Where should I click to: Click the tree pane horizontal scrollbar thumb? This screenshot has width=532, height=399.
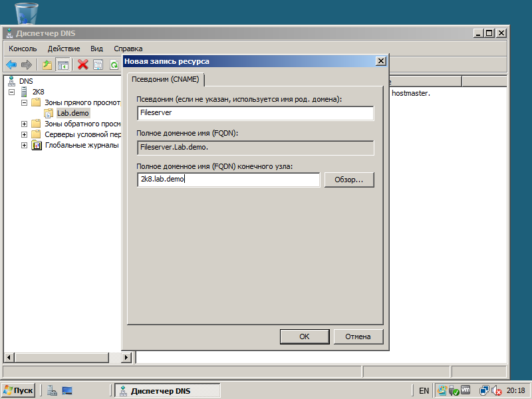click(x=62, y=357)
